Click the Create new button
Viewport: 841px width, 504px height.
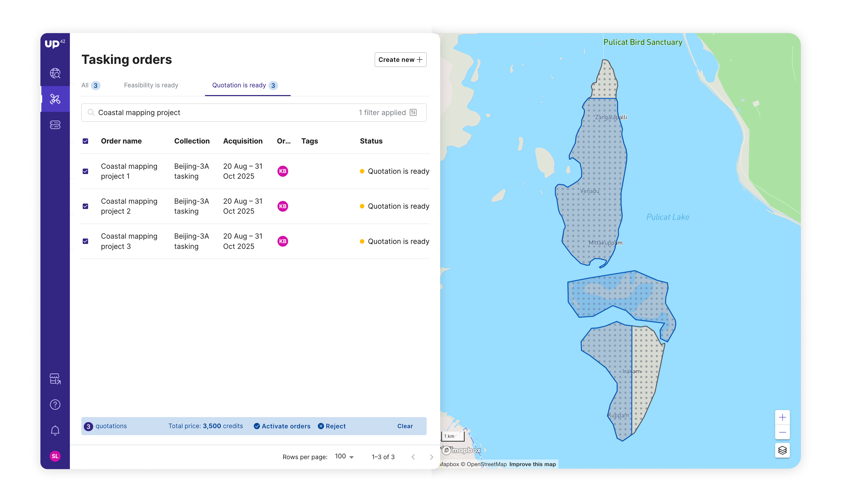coord(400,59)
